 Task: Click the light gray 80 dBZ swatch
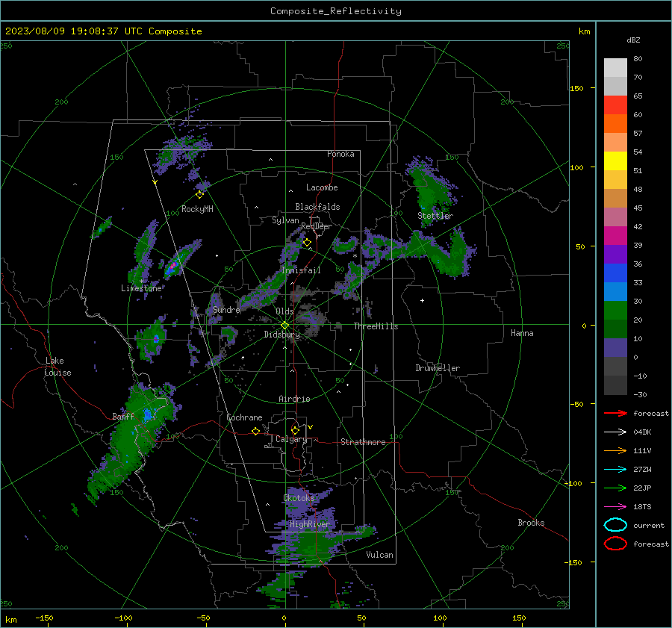tap(615, 67)
